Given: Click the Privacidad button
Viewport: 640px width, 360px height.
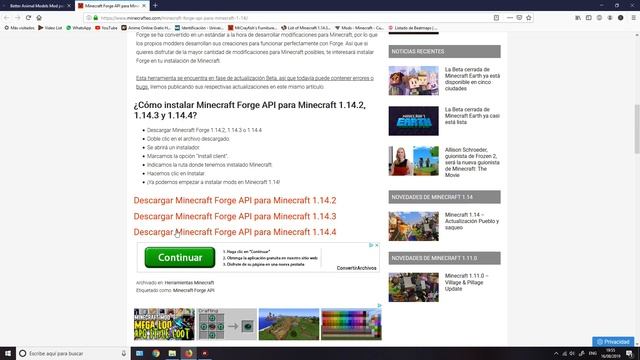Looking at the screenshot, I should pos(613,342).
